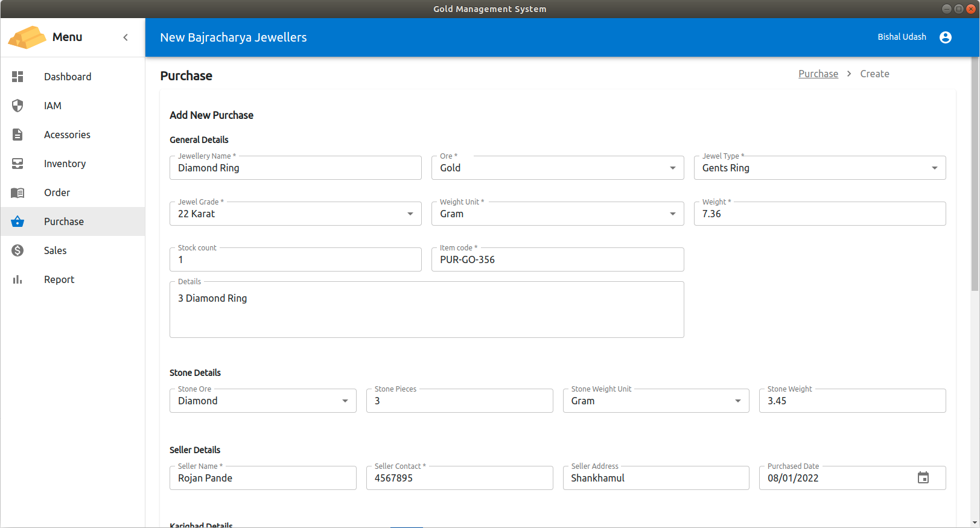Navigate to Inventory

pyautogui.click(x=72, y=164)
